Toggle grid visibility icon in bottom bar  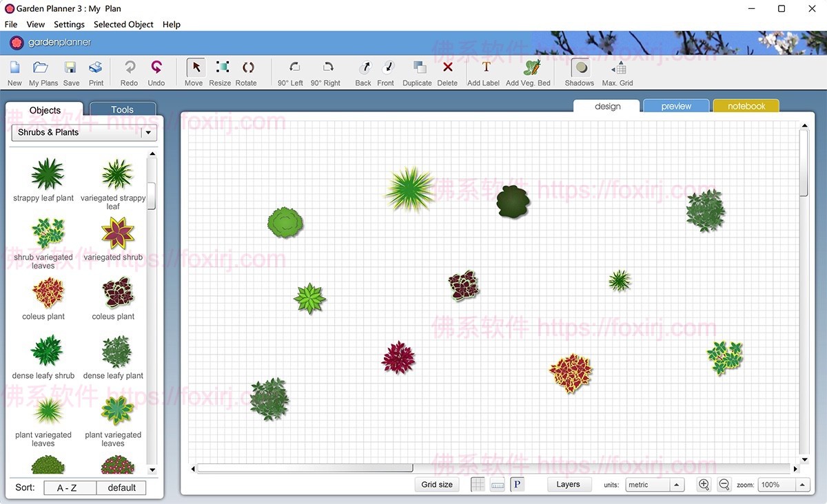478,485
